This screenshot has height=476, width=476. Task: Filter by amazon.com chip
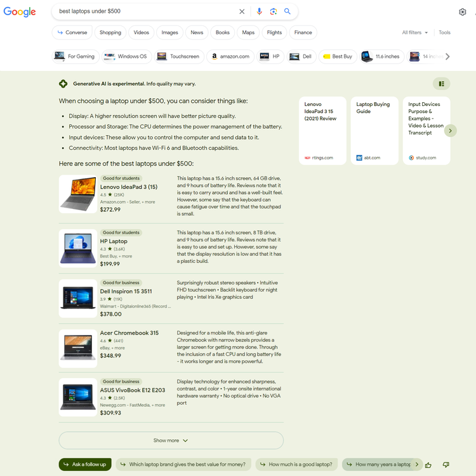click(230, 56)
